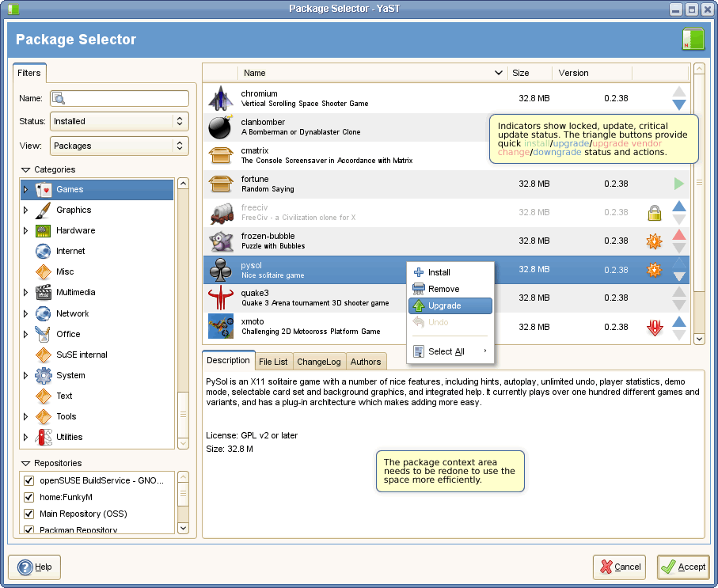Uncheck the openSUSE BuildService repository
This screenshot has height=588, width=718.
(x=28, y=480)
